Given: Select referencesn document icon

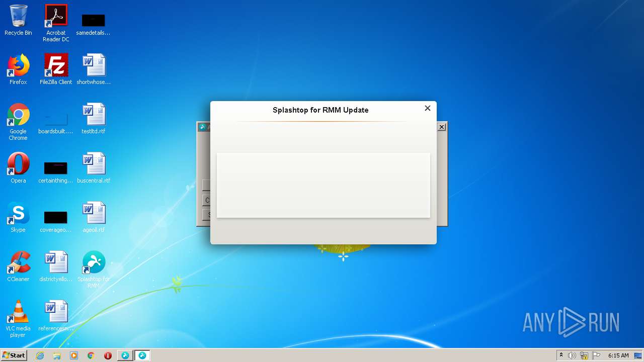Looking at the screenshot, I should 56,316.
